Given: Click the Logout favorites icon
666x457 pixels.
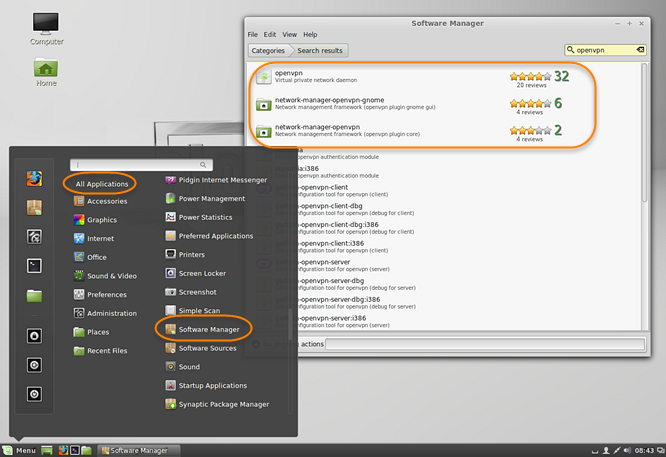Looking at the screenshot, I should coord(34,365).
